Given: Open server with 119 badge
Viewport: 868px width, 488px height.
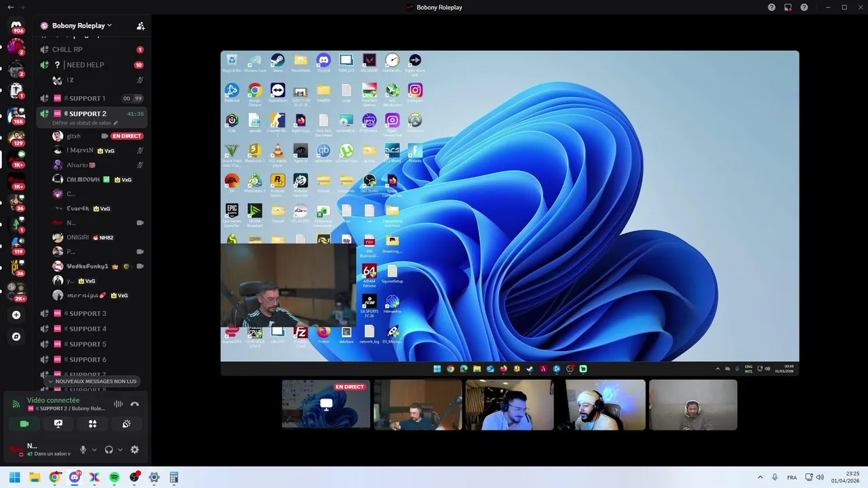Looking at the screenshot, I should [x=16, y=246].
